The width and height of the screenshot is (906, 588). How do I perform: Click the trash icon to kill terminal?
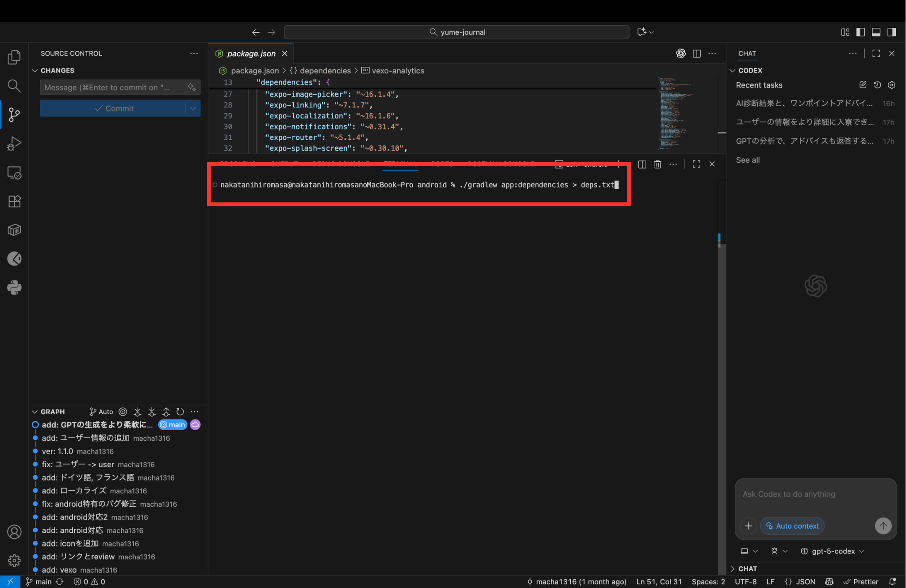click(657, 164)
